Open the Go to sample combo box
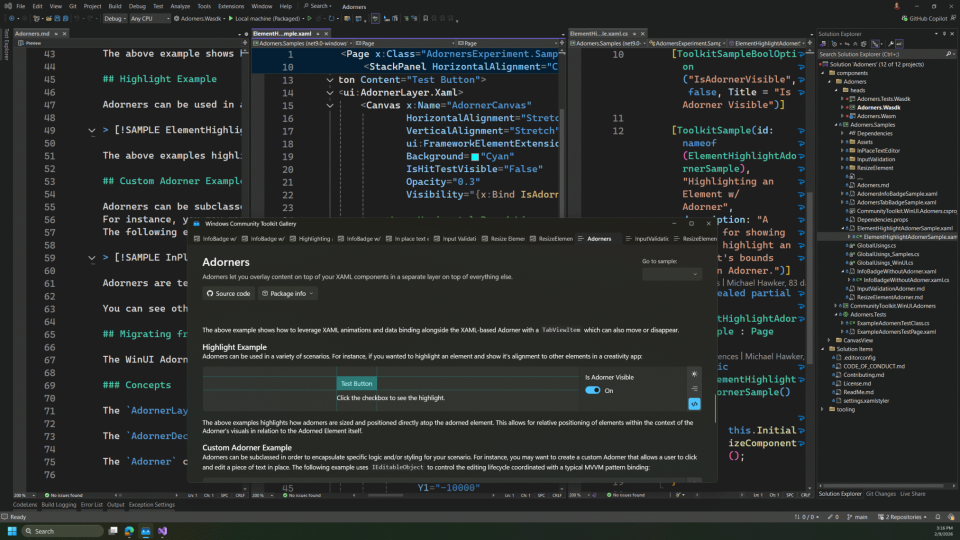This screenshot has height=540, width=960. [x=671, y=274]
